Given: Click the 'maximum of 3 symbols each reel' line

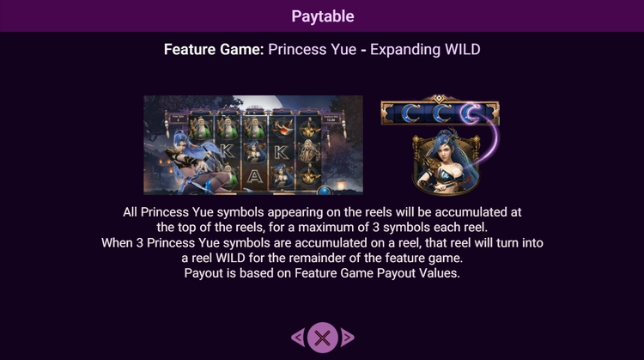Looking at the screenshot, I should (x=322, y=228).
